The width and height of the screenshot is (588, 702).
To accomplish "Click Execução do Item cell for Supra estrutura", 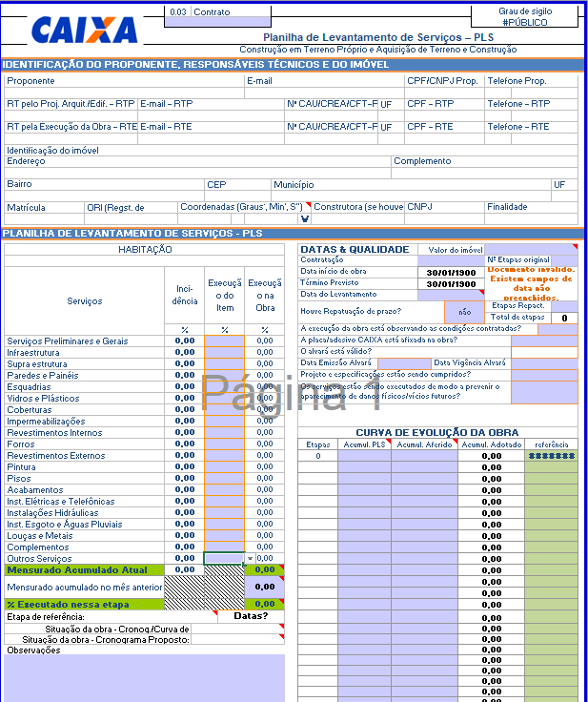I will coord(224,363).
